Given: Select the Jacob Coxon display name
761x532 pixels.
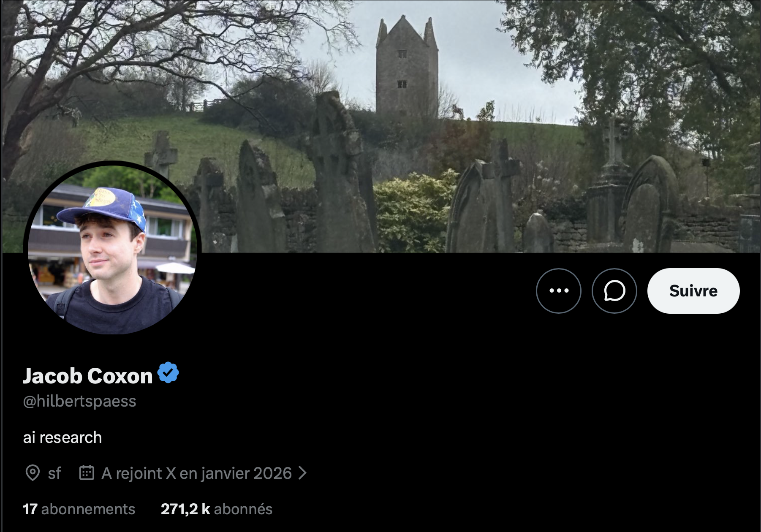Looking at the screenshot, I should coord(87,376).
